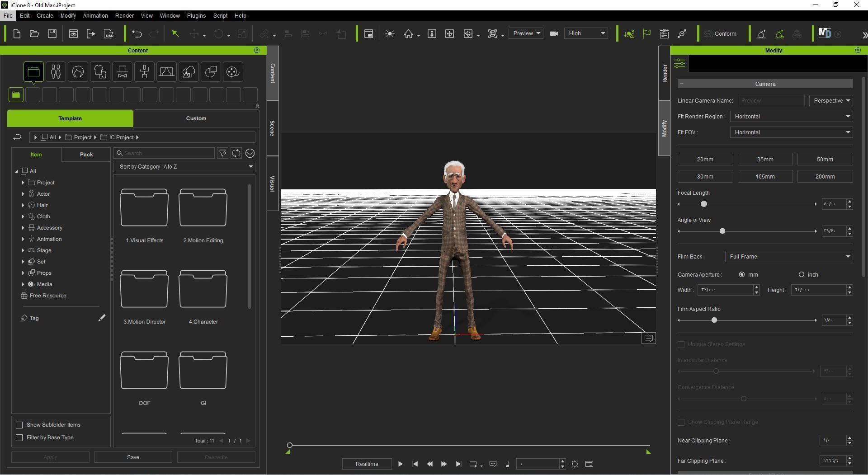Enable Filter by Base Type checkbox

pos(19,437)
